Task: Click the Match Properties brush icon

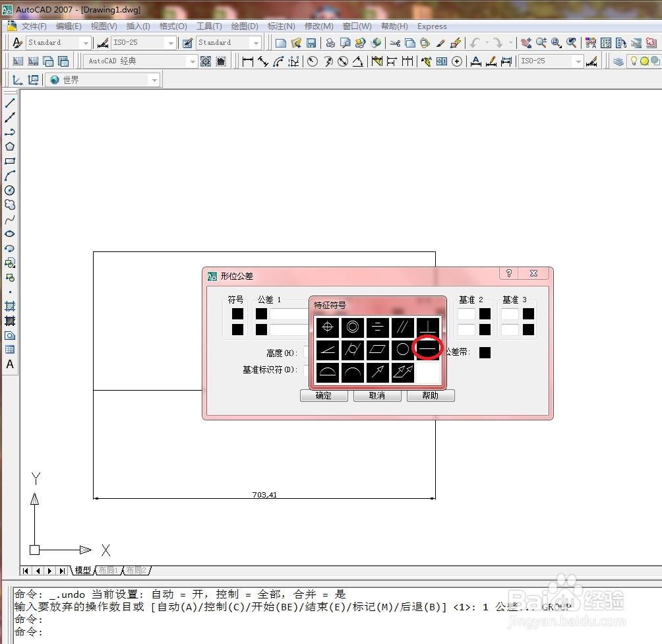Action: pos(440,43)
